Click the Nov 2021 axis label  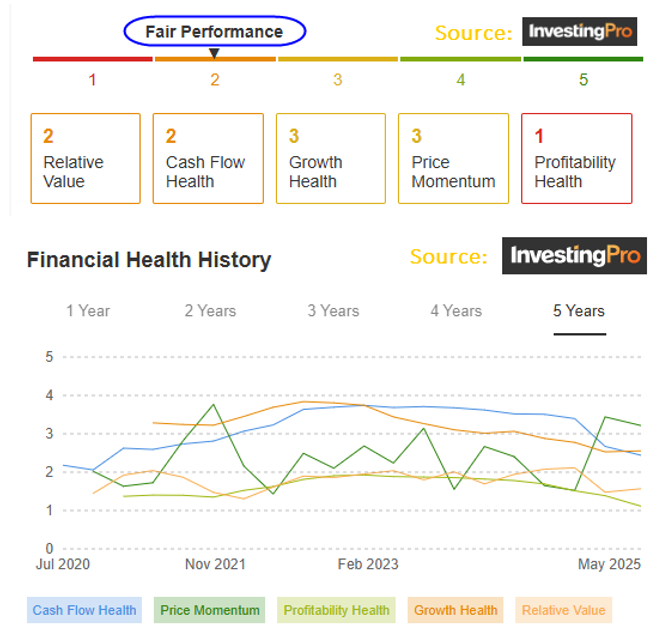[x=215, y=564]
